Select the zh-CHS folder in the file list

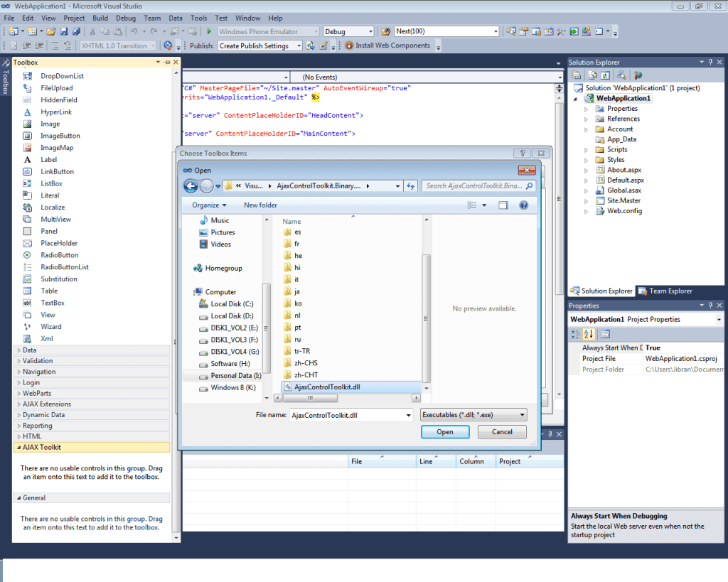(301, 363)
